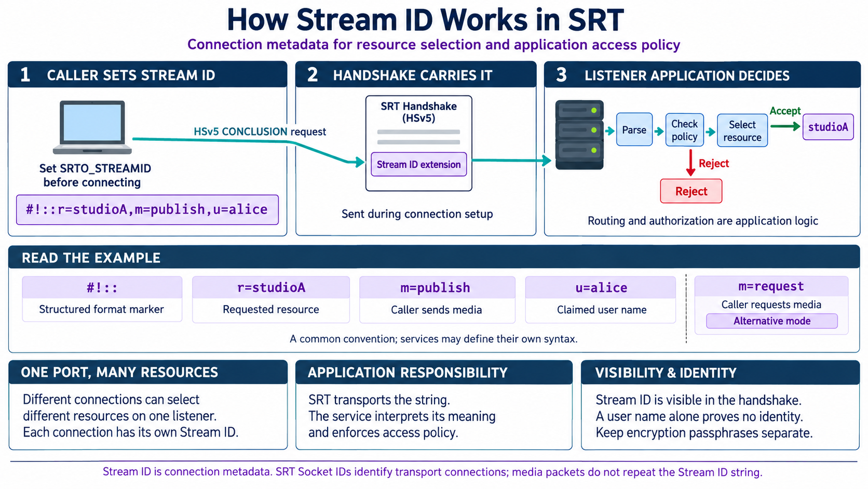
Task: Click the m=request token card
Action: (771, 305)
